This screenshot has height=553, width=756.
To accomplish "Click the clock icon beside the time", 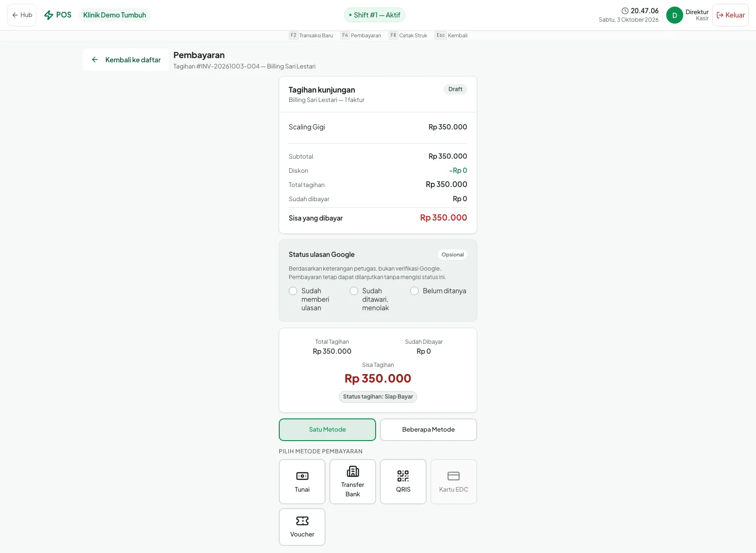I will (x=625, y=11).
